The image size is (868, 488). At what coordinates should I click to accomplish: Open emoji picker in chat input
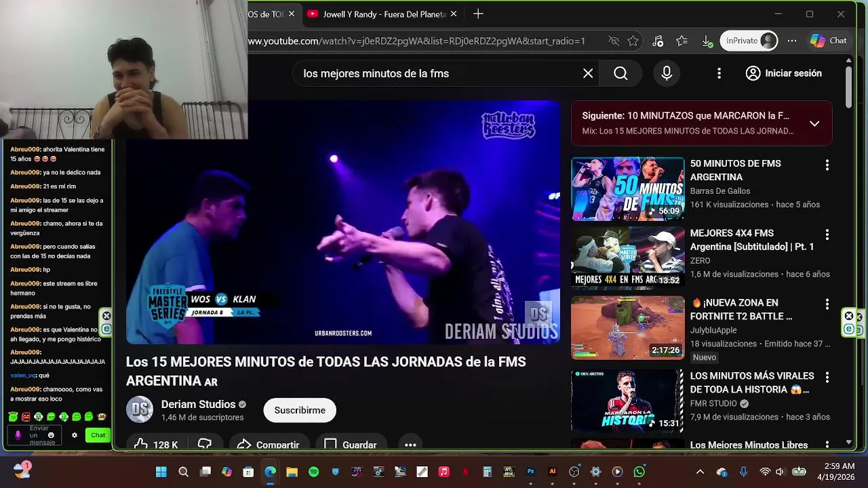(51, 435)
